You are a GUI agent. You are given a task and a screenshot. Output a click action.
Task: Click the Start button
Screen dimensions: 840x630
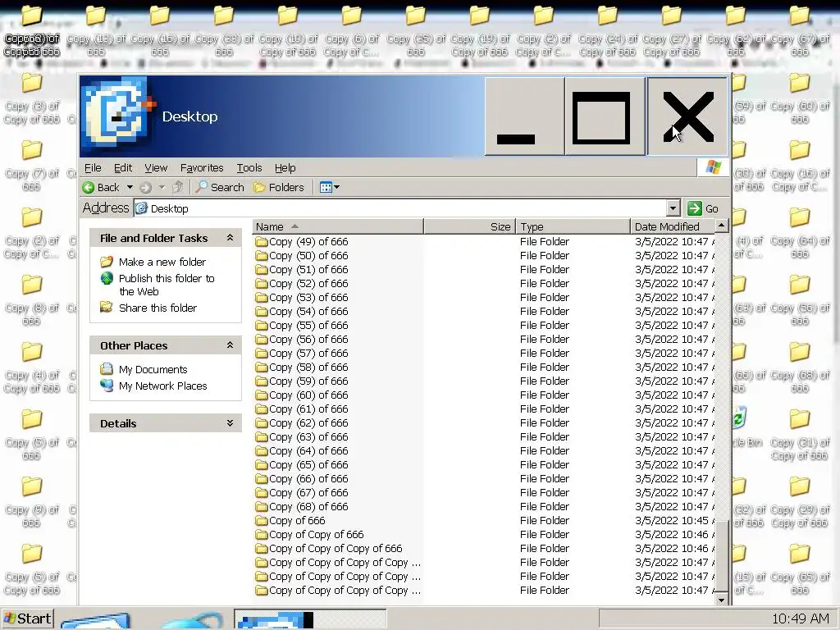27,619
